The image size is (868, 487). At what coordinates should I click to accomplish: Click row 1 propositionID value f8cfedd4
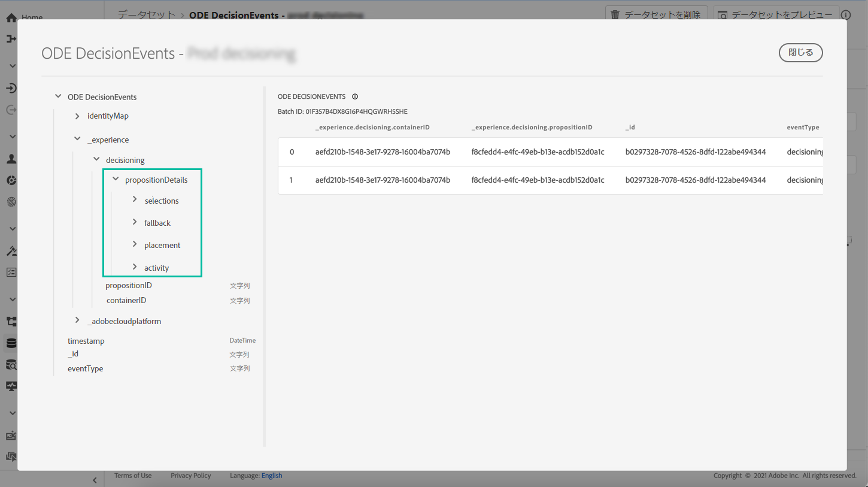pyautogui.click(x=538, y=180)
